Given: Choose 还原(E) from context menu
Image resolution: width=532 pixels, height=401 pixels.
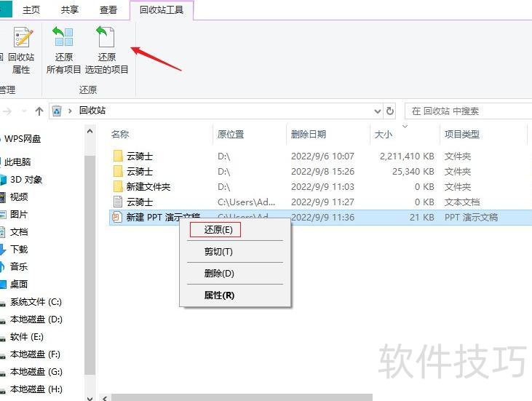Looking at the screenshot, I should coord(218,230).
